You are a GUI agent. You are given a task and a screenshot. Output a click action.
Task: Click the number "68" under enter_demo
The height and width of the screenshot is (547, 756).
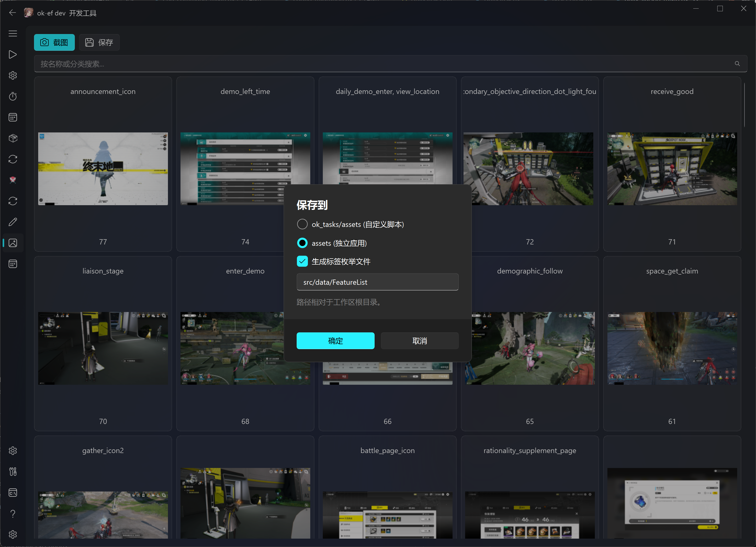point(245,421)
